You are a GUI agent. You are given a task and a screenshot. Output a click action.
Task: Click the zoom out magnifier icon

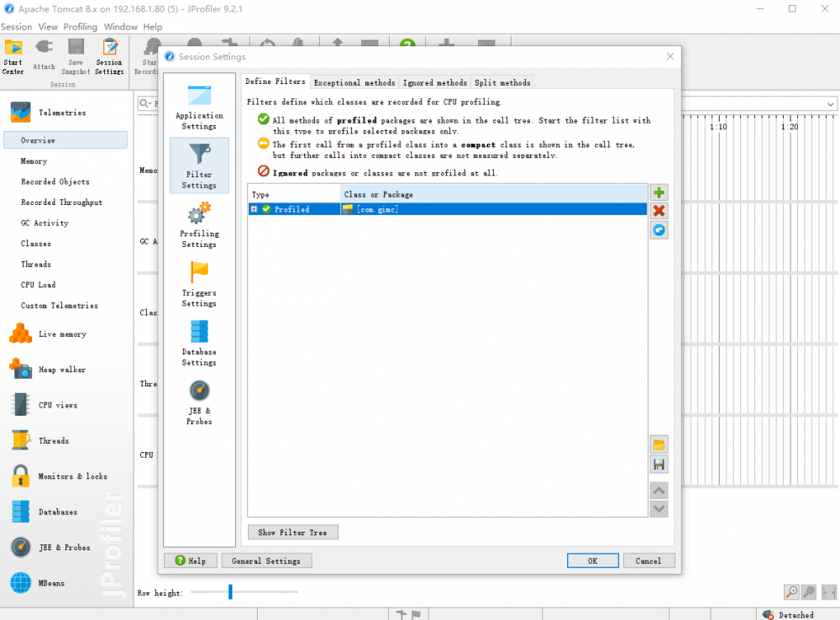click(x=809, y=592)
